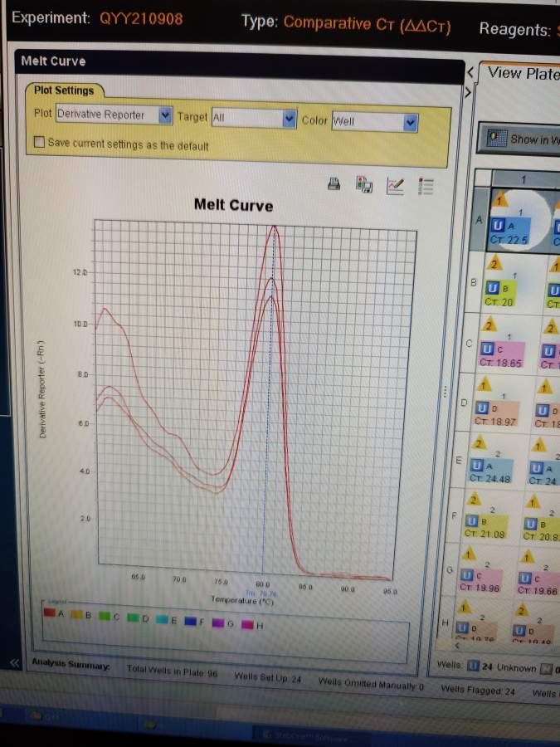Click Unknown U icon in well G1
Image resolution: width=560 pixels, height=747 pixels.
[466, 575]
